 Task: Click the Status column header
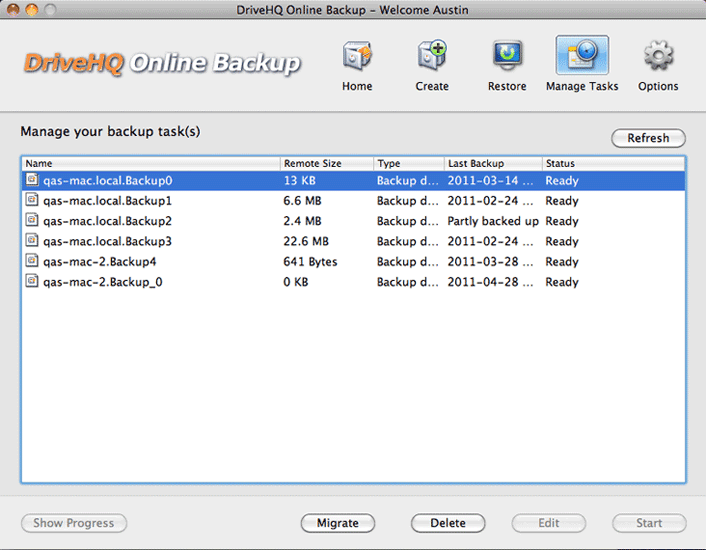[x=612, y=163]
